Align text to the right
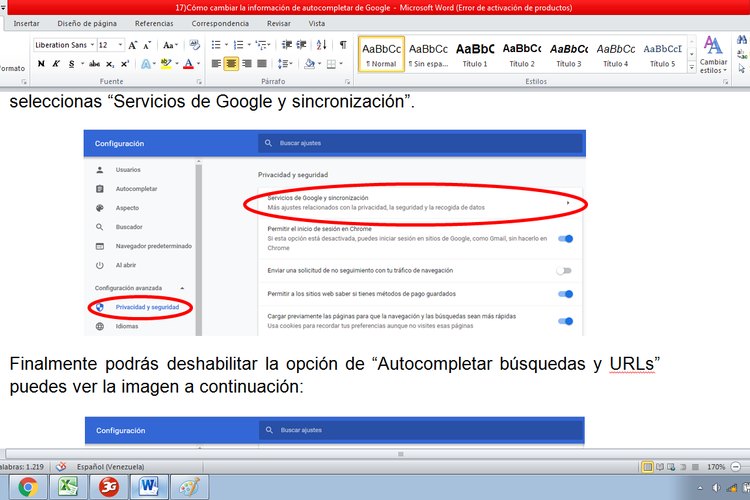The width and height of the screenshot is (750, 500). coord(247,63)
